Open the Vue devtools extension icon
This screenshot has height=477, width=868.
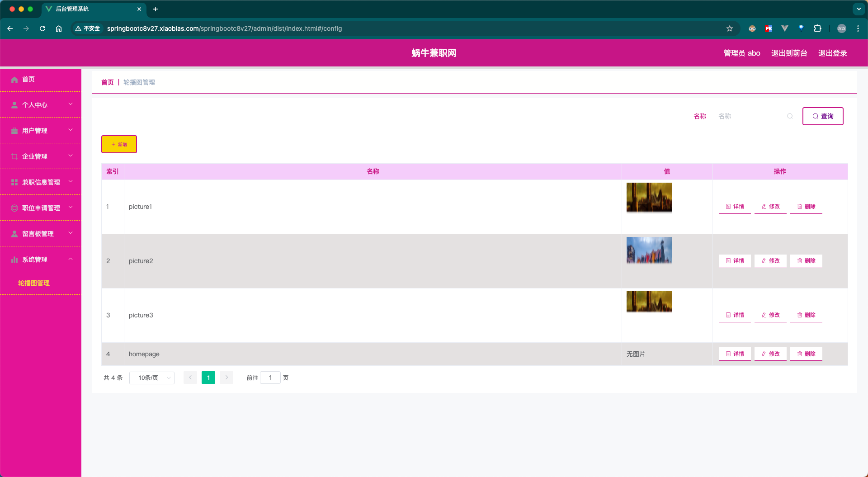[785, 28]
